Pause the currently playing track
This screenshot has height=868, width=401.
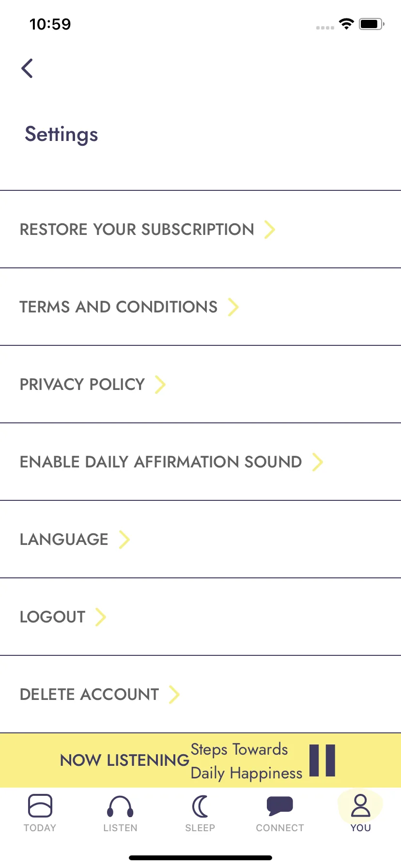323,760
